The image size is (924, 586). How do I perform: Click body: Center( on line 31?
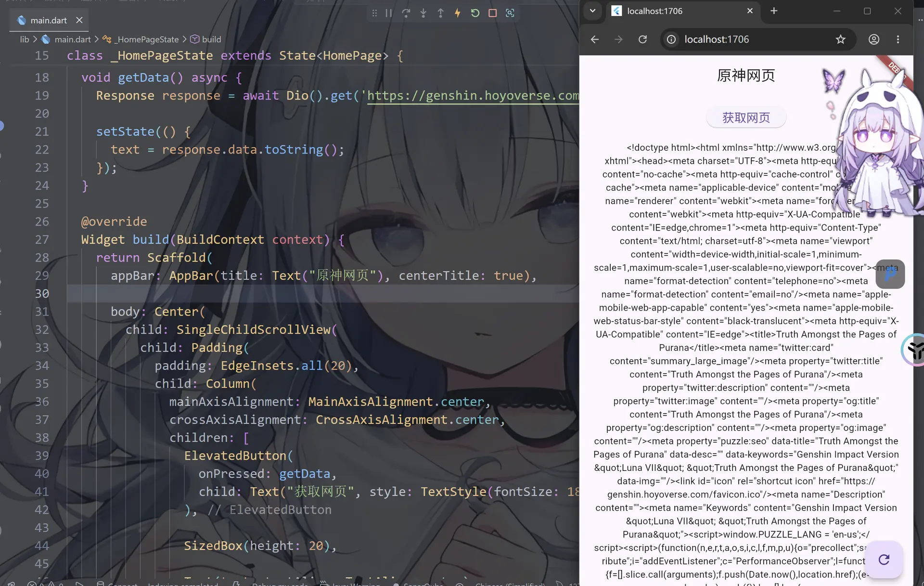[x=158, y=312]
